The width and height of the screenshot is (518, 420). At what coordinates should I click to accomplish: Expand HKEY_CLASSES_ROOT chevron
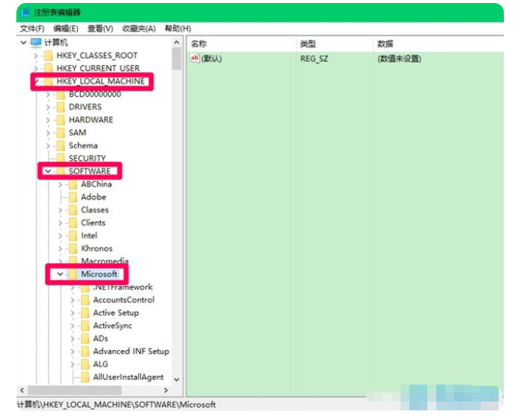tap(36, 56)
